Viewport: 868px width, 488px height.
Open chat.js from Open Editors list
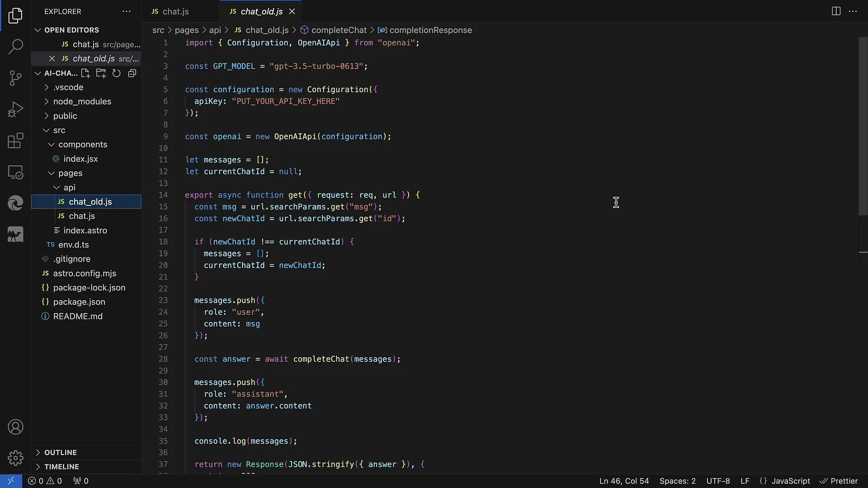coord(86,44)
